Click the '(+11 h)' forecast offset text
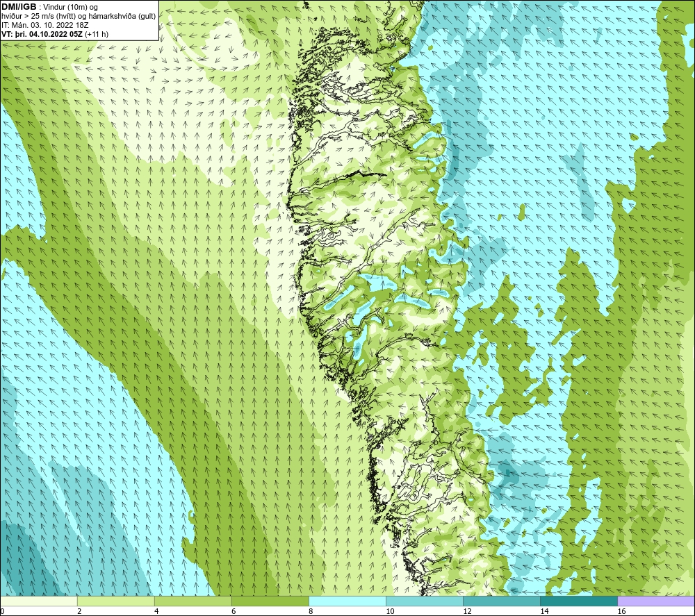The image size is (695, 616). coord(96,34)
